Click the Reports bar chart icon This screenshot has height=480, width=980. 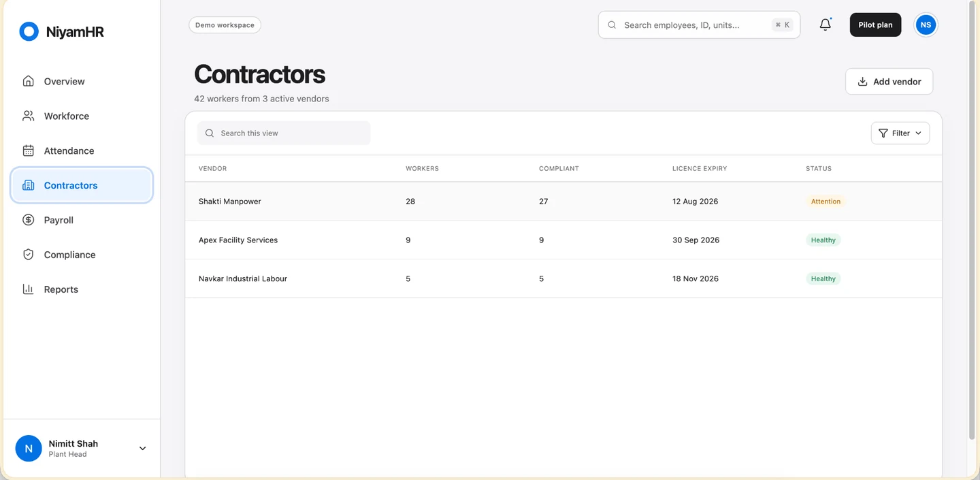(28, 289)
